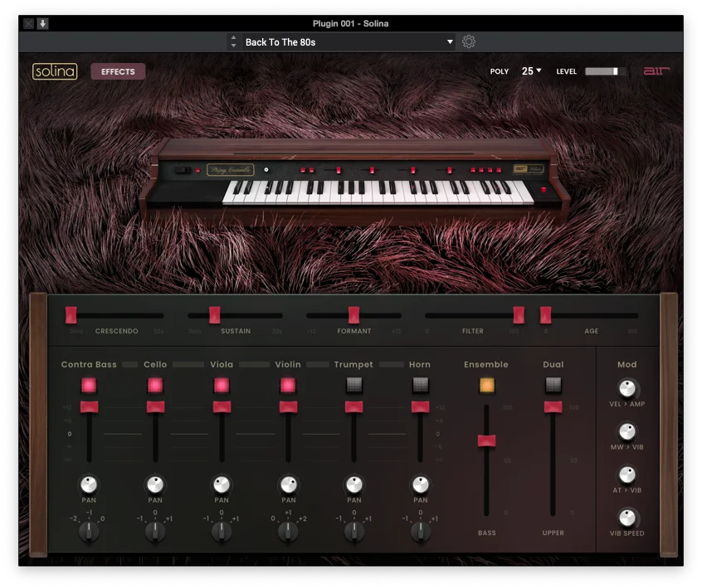Click the Contra Bass octave selector knob

point(89,531)
